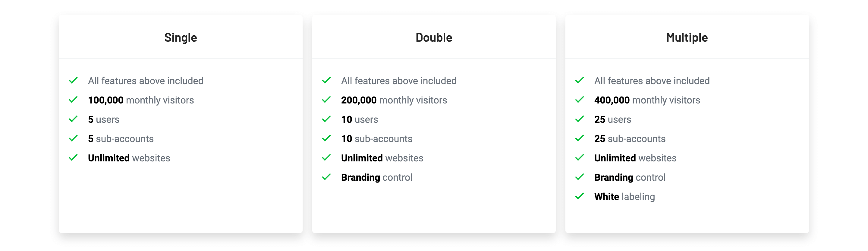Click the checkmark beside Single's 100,000 monthly visitors
The width and height of the screenshot is (868, 251).
73,100
